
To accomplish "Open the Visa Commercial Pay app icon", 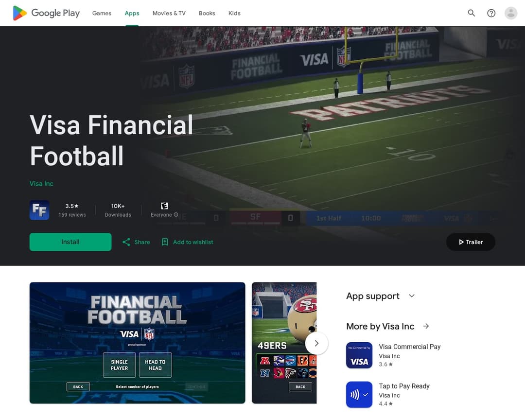I will tap(359, 355).
